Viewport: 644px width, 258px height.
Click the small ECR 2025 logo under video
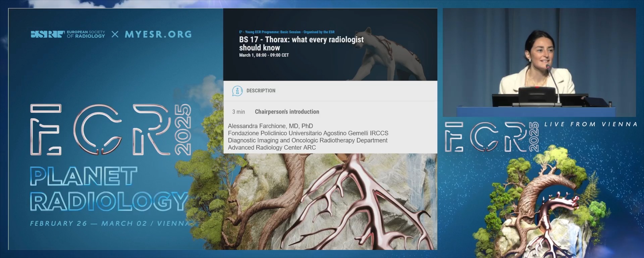click(492, 137)
